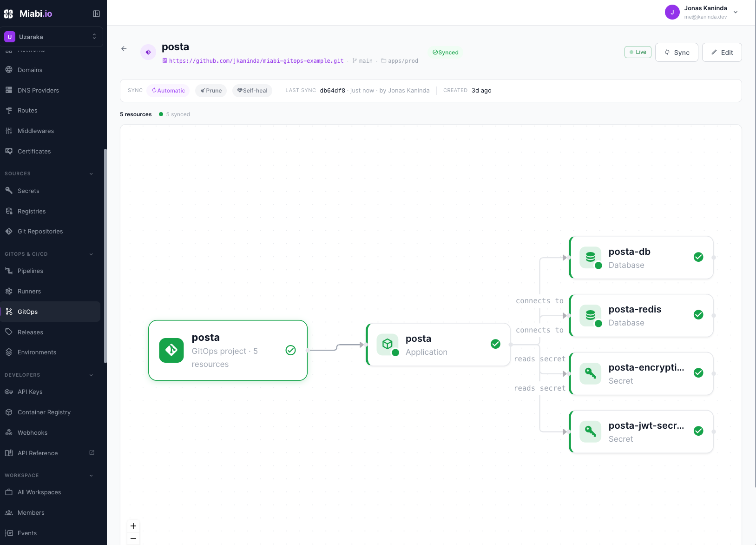Click the sidebar vertical scrollbar
The height and width of the screenshot is (545, 756).
pos(105,256)
